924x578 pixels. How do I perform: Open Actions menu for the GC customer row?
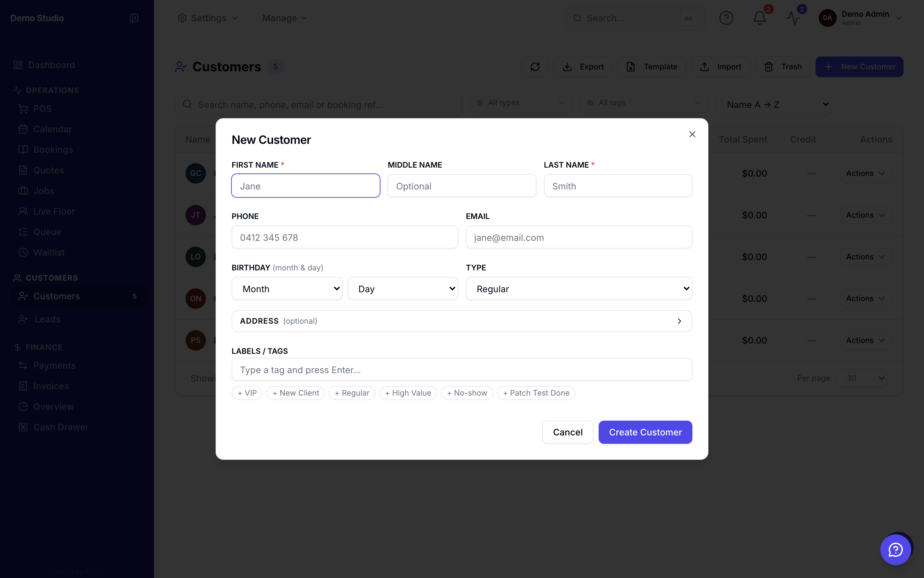(x=866, y=173)
